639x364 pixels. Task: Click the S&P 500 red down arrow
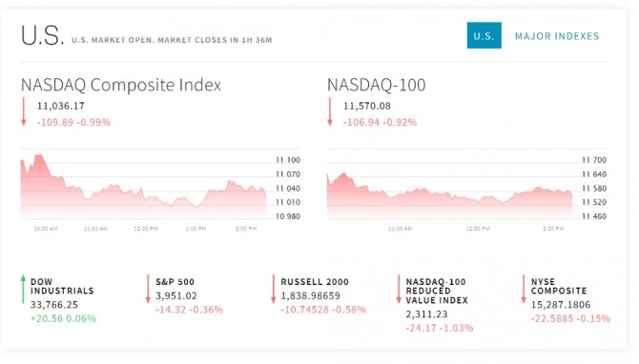(x=149, y=289)
